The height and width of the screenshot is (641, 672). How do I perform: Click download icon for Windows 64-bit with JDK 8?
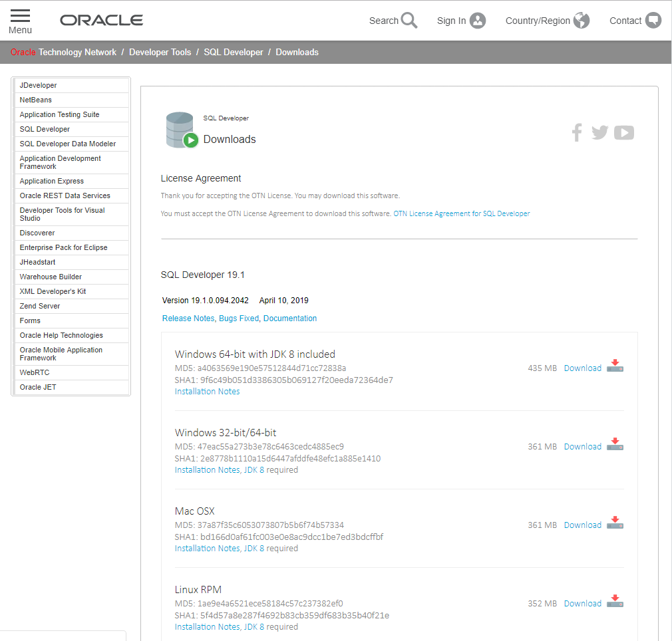tap(615, 366)
